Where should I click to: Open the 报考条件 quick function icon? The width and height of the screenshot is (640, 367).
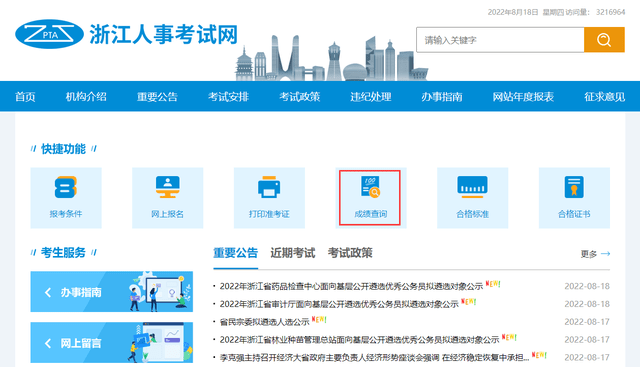pos(66,188)
